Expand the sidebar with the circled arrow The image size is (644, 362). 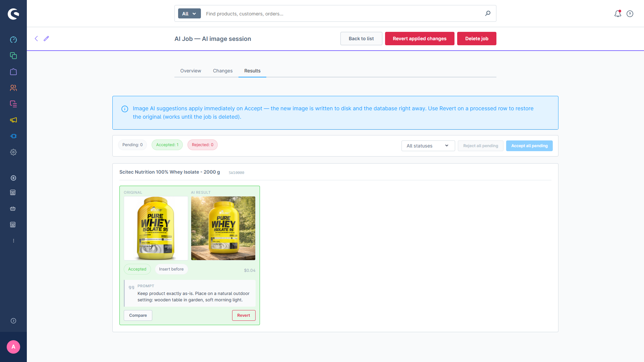[13, 321]
